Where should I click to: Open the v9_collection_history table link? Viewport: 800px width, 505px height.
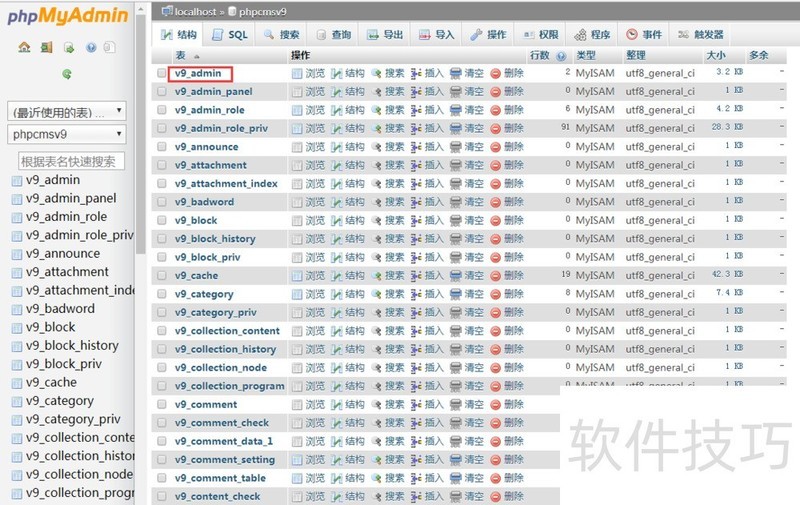pyautogui.click(x=226, y=349)
